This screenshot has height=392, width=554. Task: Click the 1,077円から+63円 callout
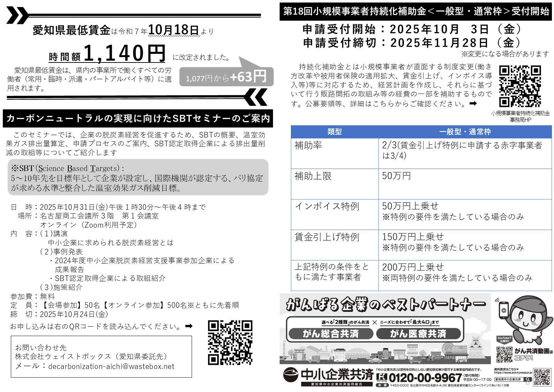click(226, 76)
